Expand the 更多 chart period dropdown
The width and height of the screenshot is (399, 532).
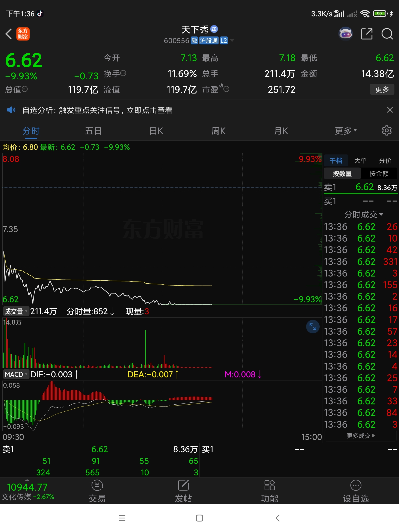[346, 131]
